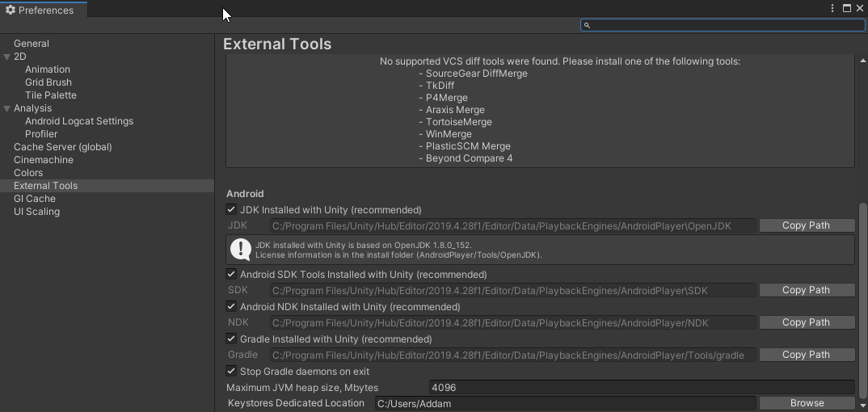Screen dimensions: 868x412
Task: Select the Preferences tab
Action: 44,10
